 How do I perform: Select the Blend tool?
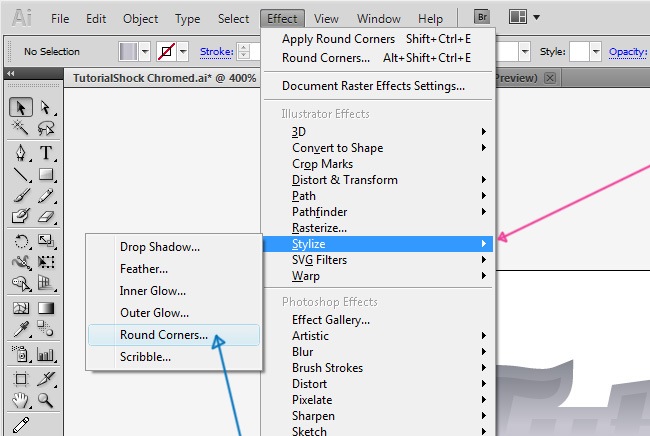(x=46, y=329)
